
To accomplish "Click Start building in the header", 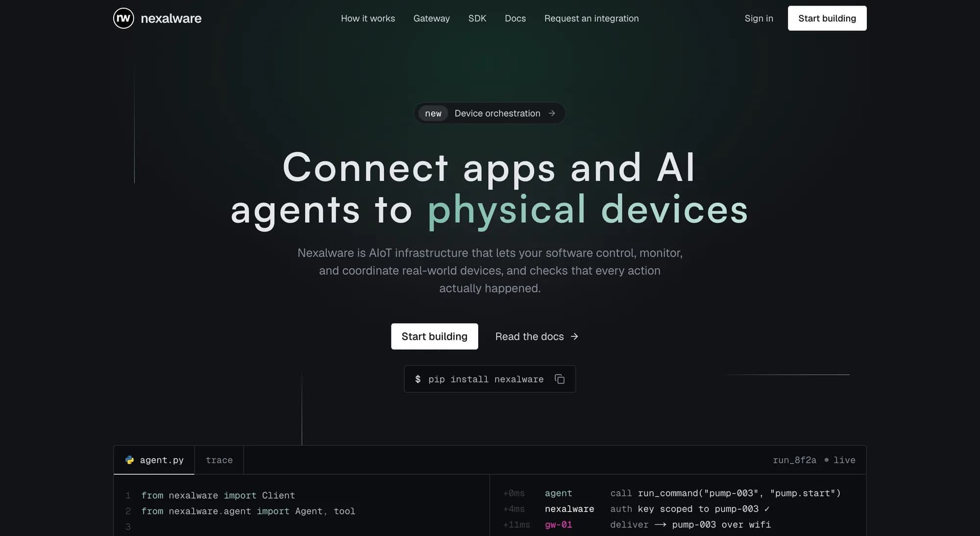I will pyautogui.click(x=827, y=18).
